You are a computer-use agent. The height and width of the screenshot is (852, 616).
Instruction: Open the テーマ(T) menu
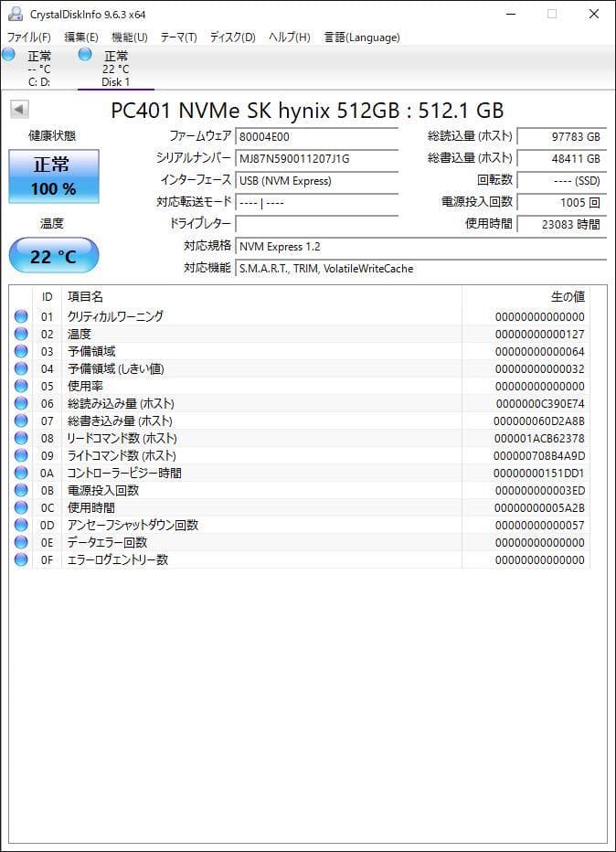coord(178,37)
